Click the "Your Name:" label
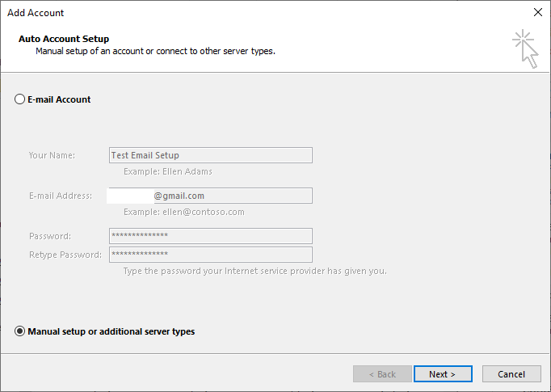 [x=52, y=155]
